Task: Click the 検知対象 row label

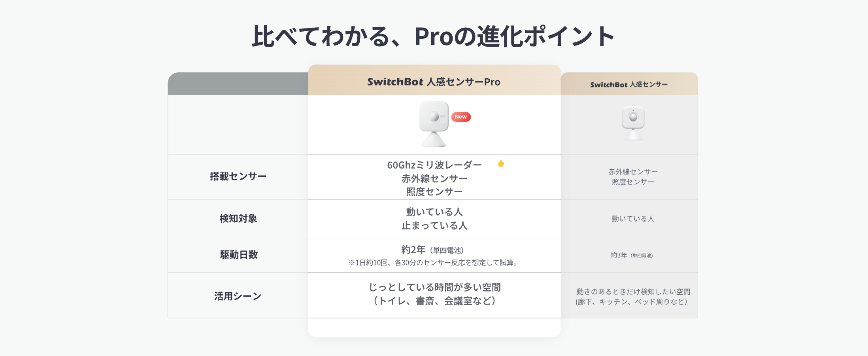Action: (238, 218)
